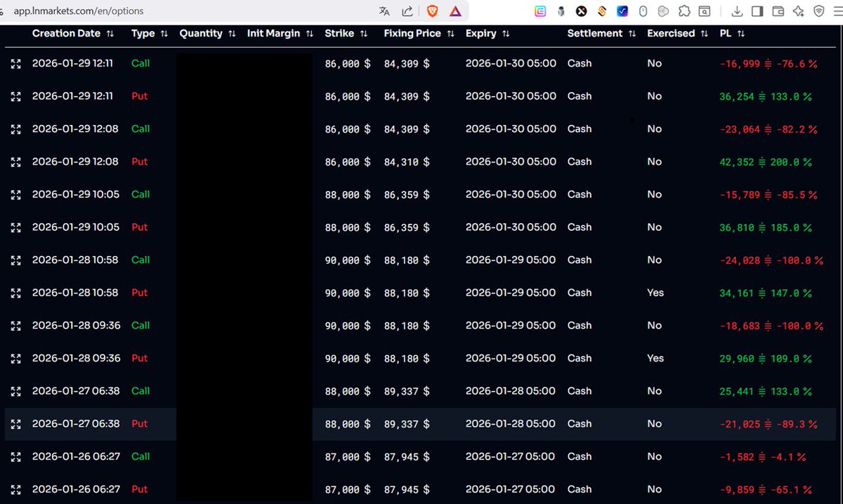
Task: Expand the 2026-01-26 06:27 Call row details
Action: pyautogui.click(x=16, y=457)
